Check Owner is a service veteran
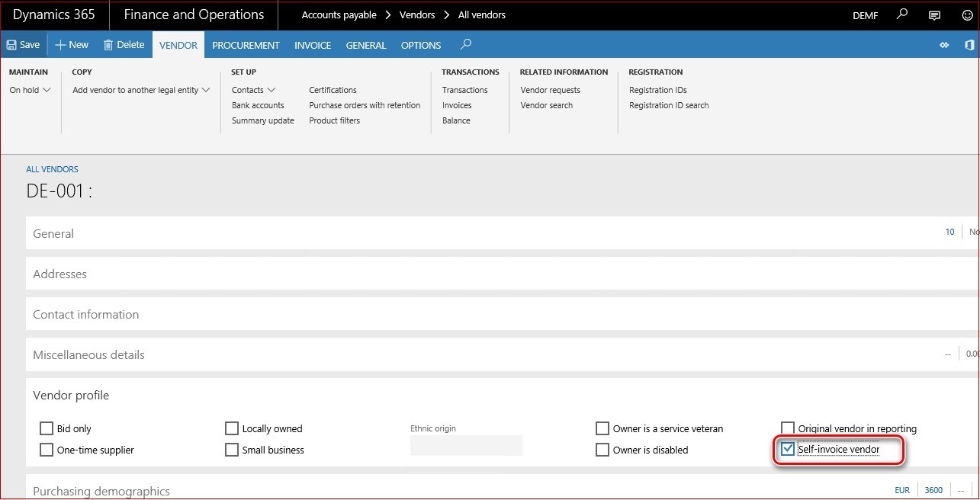Image resolution: width=980 pixels, height=500 pixels. pyautogui.click(x=602, y=428)
